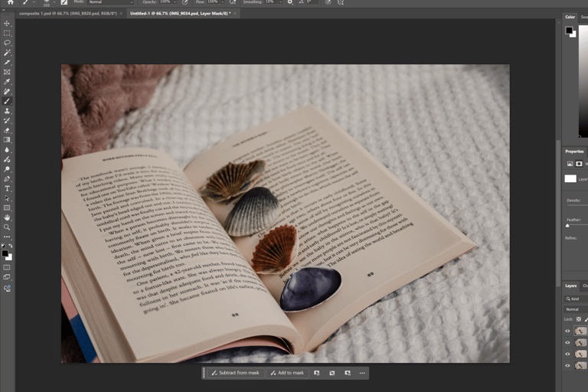Open the Layers panel tab
The width and height of the screenshot is (588, 392).
click(570, 286)
